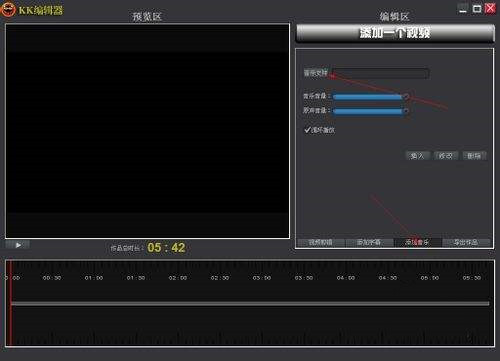Click the 05:00 mark on timeline

pos(430,278)
